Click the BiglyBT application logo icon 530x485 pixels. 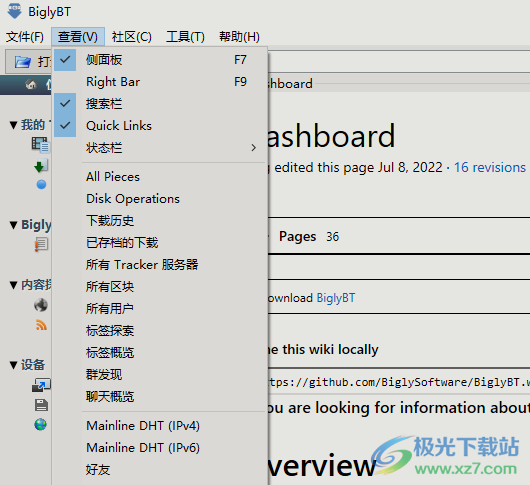click(15, 11)
